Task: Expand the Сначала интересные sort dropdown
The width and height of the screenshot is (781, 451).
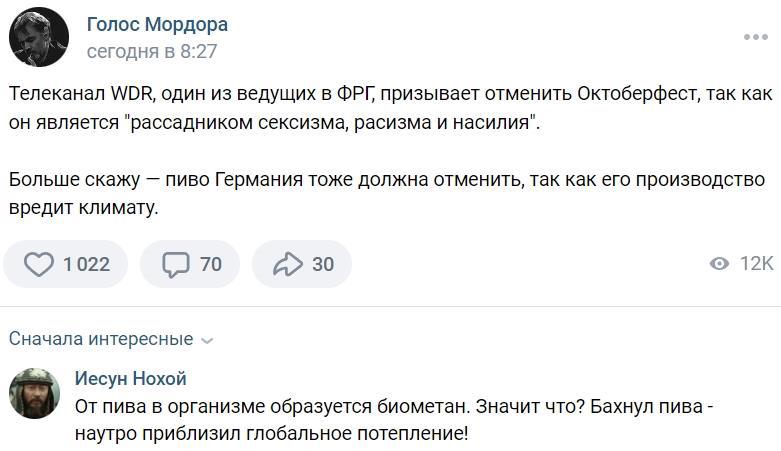Action: click(x=100, y=339)
